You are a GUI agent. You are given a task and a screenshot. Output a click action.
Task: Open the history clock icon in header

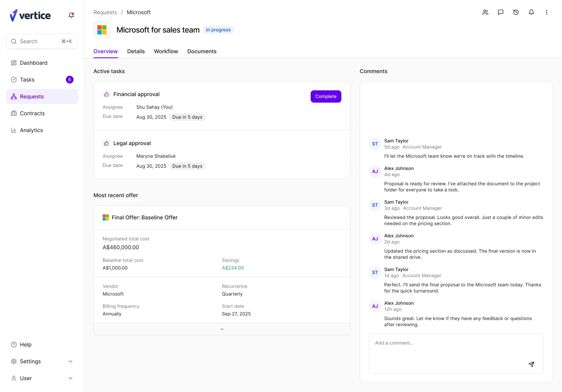pyautogui.click(x=516, y=12)
